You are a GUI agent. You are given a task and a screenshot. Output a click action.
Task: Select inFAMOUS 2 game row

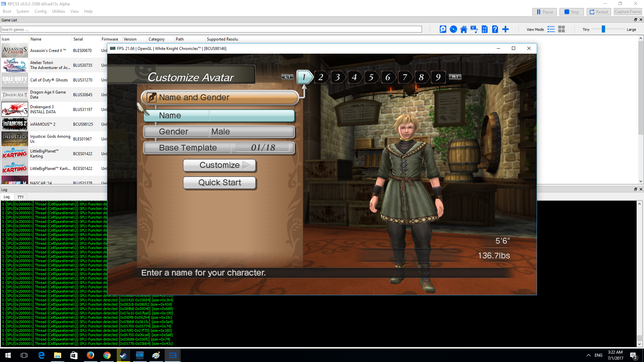(x=54, y=124)
